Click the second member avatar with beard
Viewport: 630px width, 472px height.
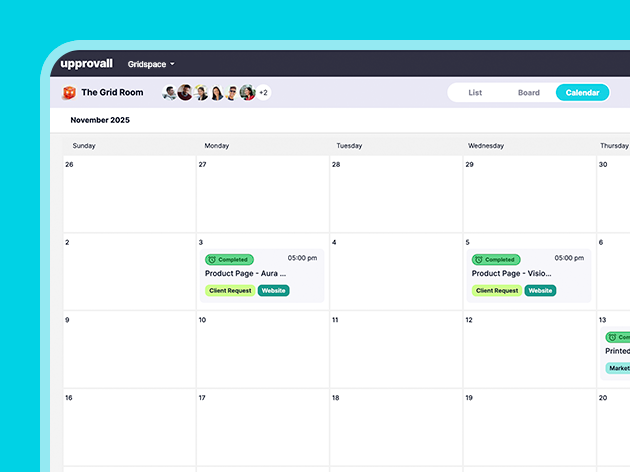[185, 92]
